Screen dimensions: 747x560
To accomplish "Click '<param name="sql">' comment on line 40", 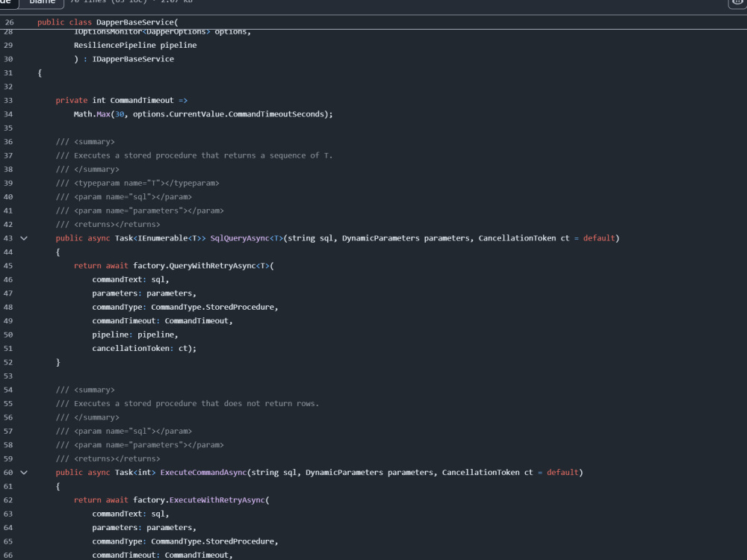I will 115,197.
